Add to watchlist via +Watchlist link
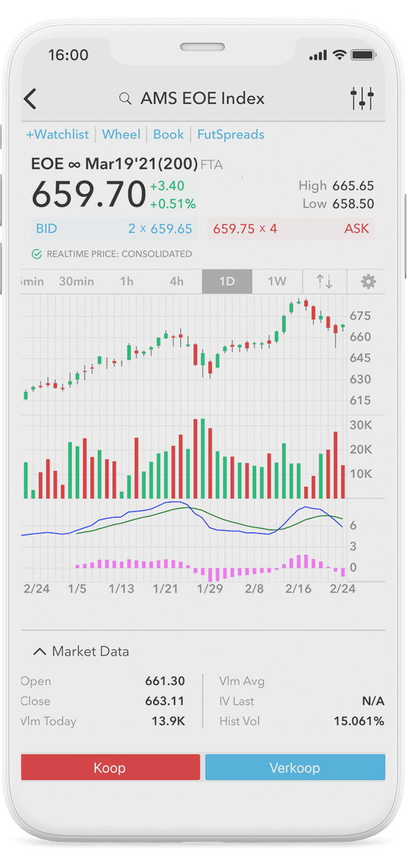 pos(57,135)
